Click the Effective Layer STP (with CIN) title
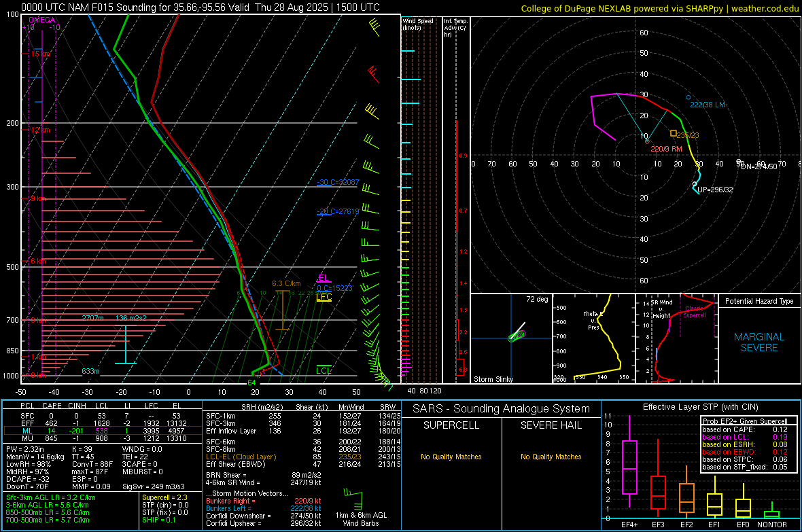This screenshot has width=802, height=532. coord(700,407)
